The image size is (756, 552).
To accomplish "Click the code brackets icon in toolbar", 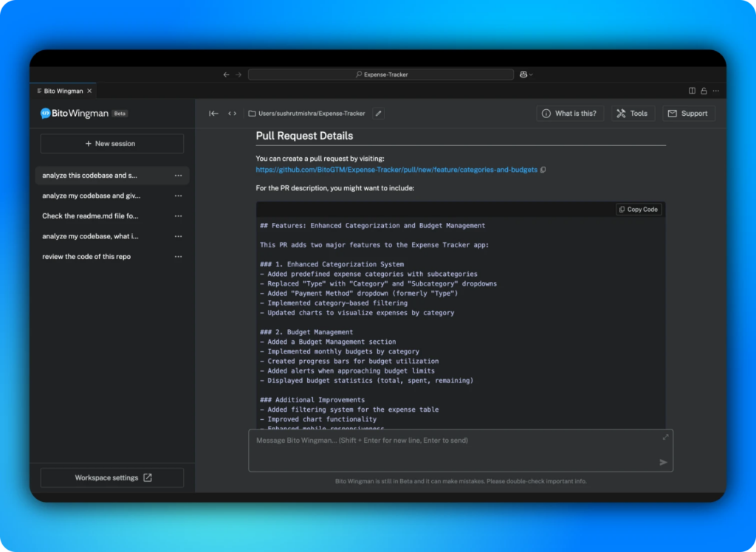I will pyautogui.click(x=232, y=114).
